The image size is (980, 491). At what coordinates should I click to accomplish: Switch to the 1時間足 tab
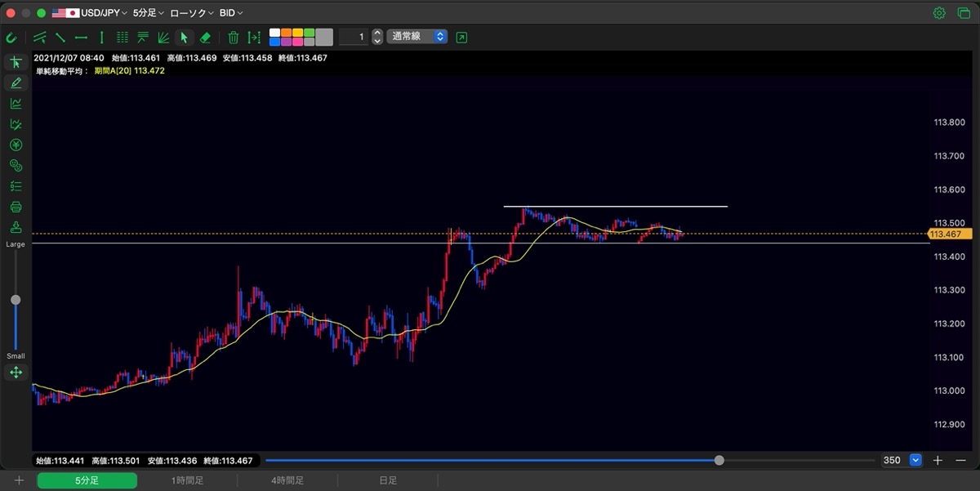pos(187,480)
